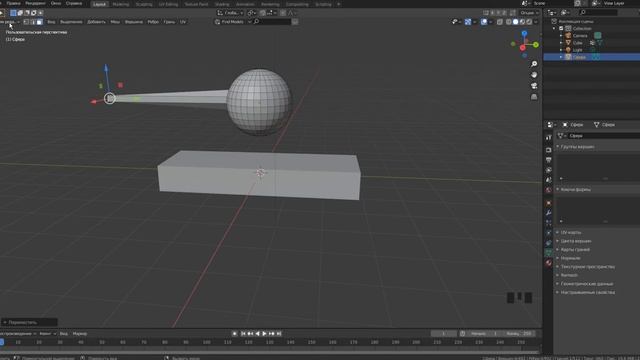Image resolution: width=640 pixels, height=360 pixels.
Task: Open the View Layer properties tab icon
Action: [549, 170]
